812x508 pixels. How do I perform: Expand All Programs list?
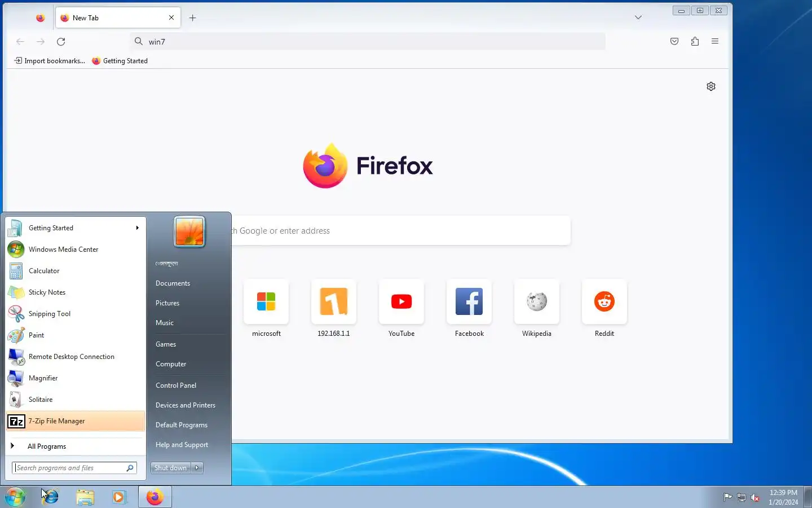click(x=76, y=446)
